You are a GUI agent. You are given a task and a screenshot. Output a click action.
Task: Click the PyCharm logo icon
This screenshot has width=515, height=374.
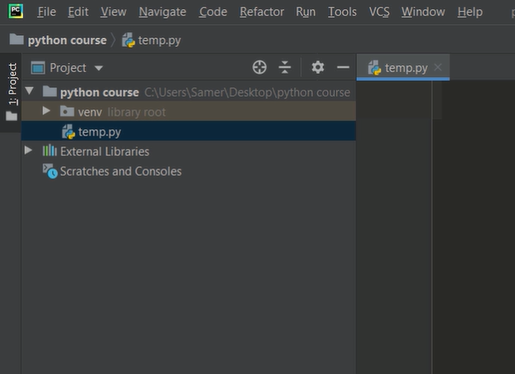16,11
